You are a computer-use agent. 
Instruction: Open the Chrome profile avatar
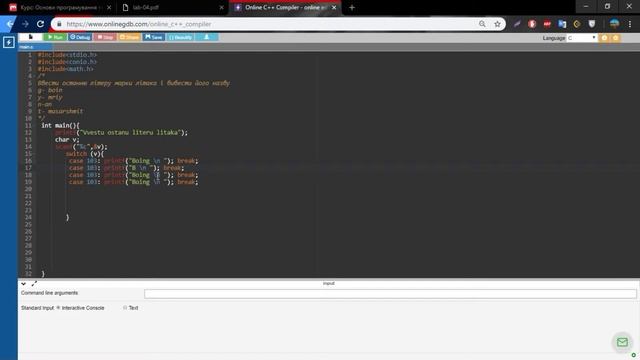pyautogui.click(x=614, y=24)
